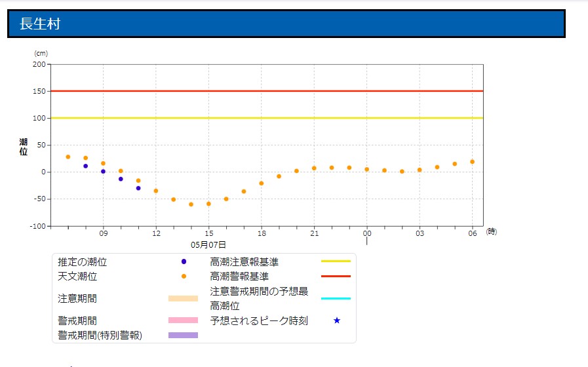The image size is (588, 367).
Task: Click the pink swatch next to 警戒期間
Action: (183, 320)
